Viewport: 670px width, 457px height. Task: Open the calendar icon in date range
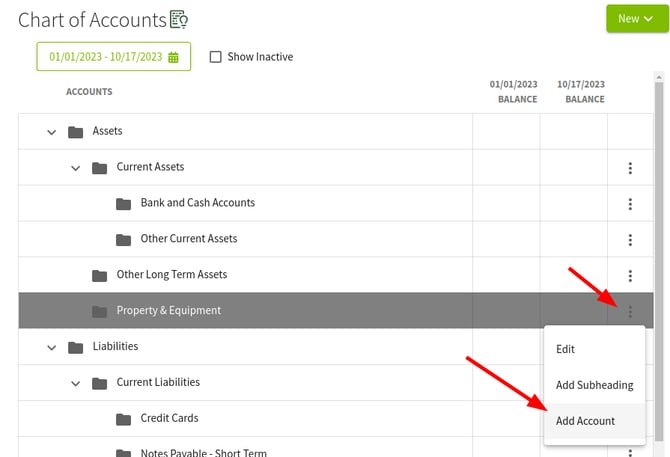[173, 57]
